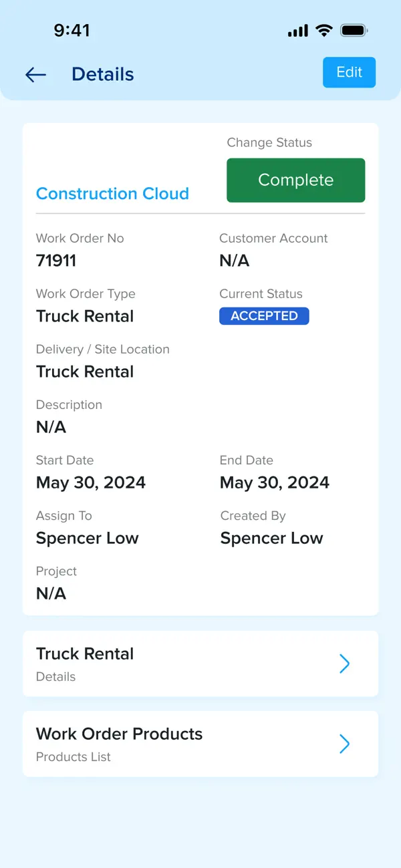Tap the cellular signal bars icon
This screenshot has width=401, height=868.
[298, 31]
